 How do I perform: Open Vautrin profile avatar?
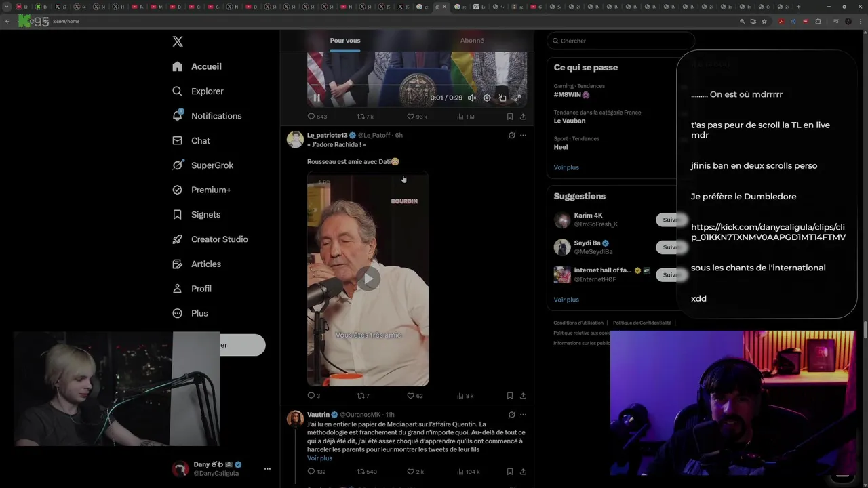tap(295, 418)
